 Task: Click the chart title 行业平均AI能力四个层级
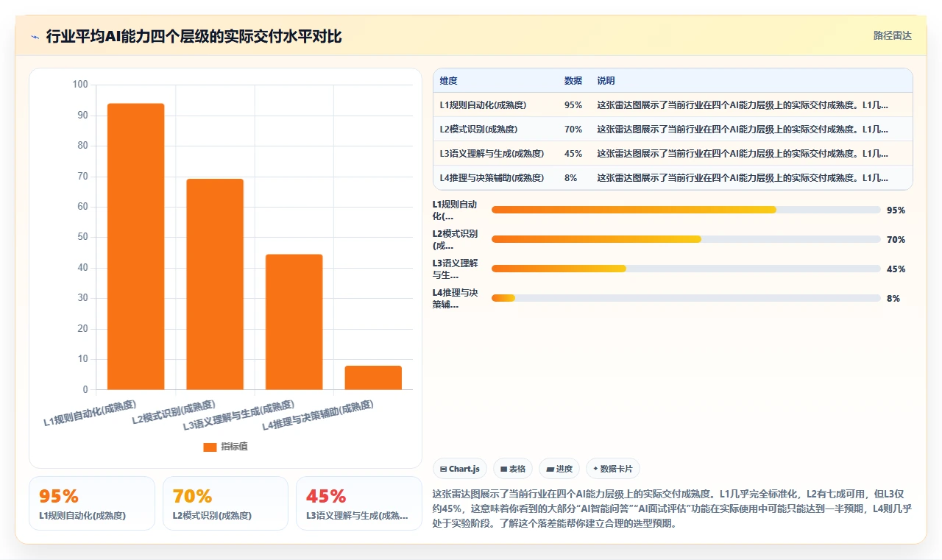point(194,36)
